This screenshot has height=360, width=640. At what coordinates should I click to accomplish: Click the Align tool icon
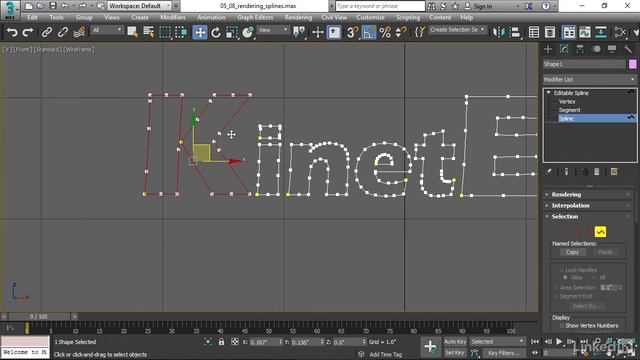(x=515, y=32)
